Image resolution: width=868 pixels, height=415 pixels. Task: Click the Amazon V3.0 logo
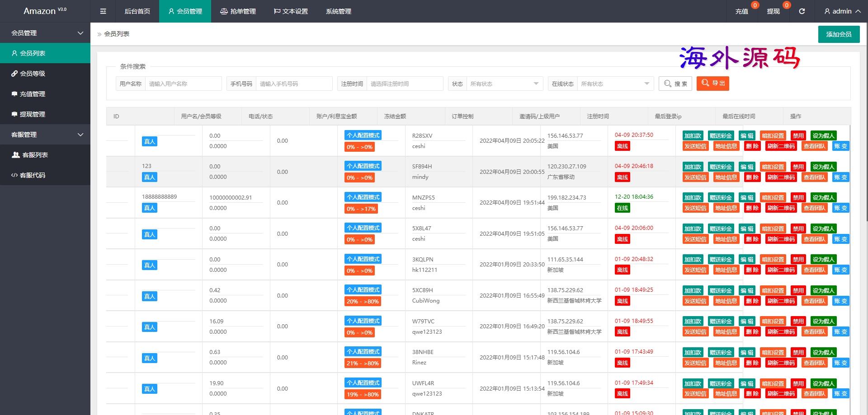[45, 11]
